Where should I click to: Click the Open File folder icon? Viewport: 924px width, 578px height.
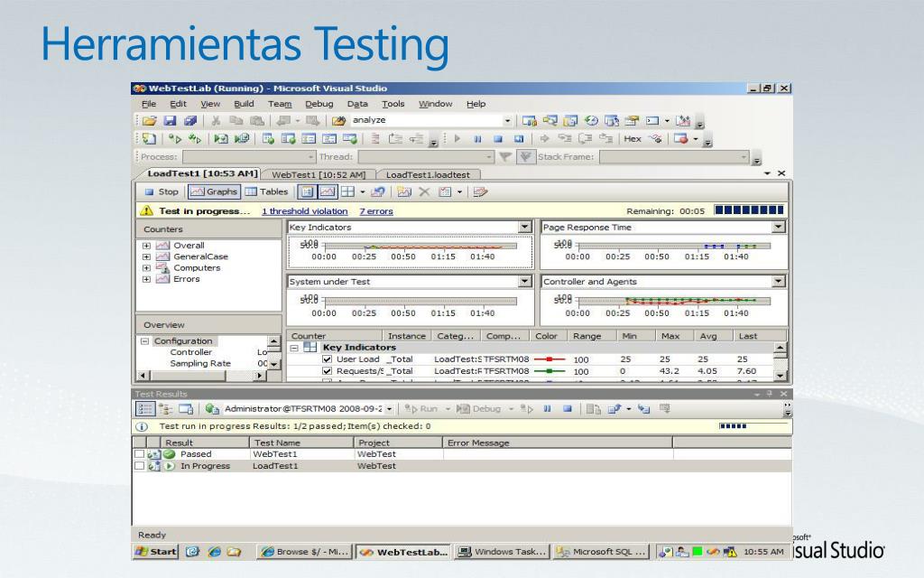(150, 120)
